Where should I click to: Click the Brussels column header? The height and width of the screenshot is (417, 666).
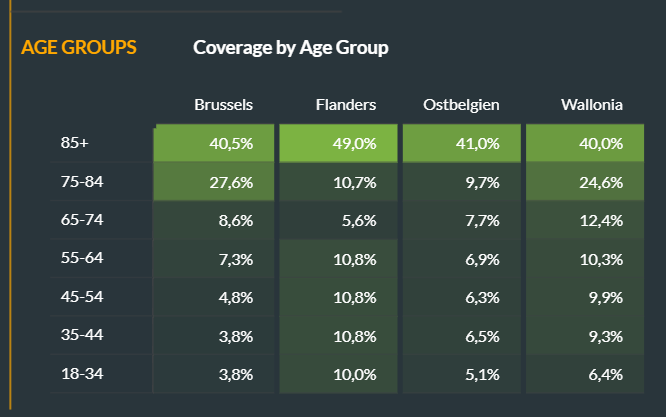(x=223, y=104)
